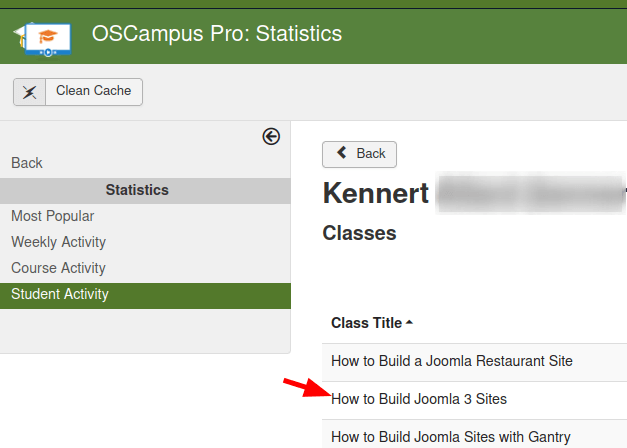Select Student Activity menu item
The height and width of the screenshot is (448, 627).
click(x=145, y=296)
